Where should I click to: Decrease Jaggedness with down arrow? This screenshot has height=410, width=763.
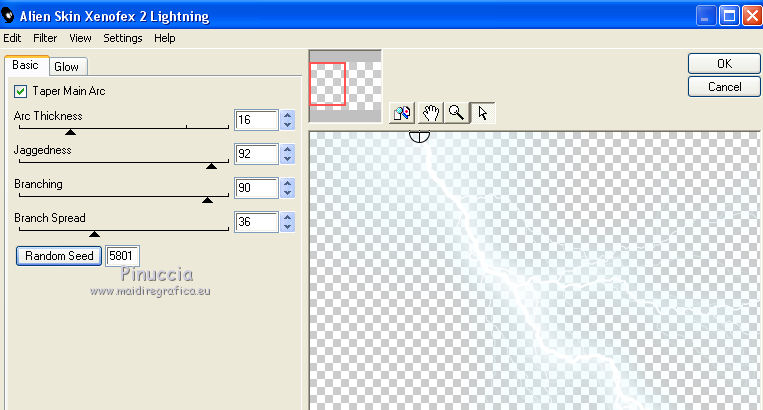click(288, 159)
